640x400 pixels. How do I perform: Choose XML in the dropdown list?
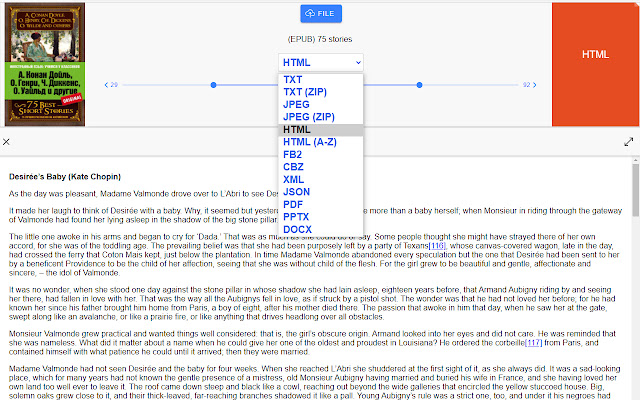(321, 180)
